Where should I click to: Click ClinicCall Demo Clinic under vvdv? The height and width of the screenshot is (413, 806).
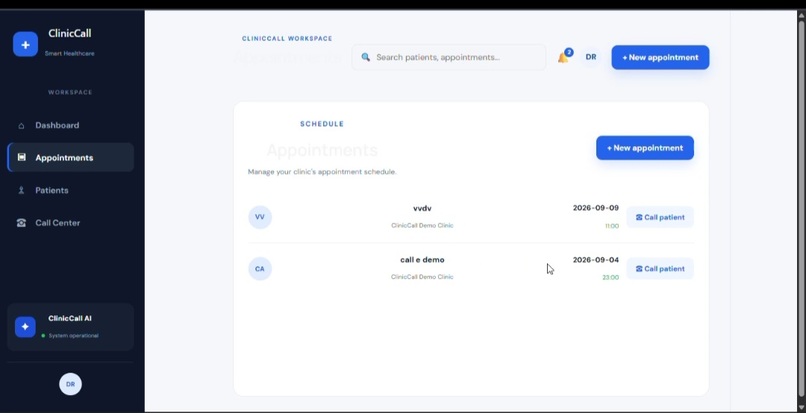pos(422,225)
